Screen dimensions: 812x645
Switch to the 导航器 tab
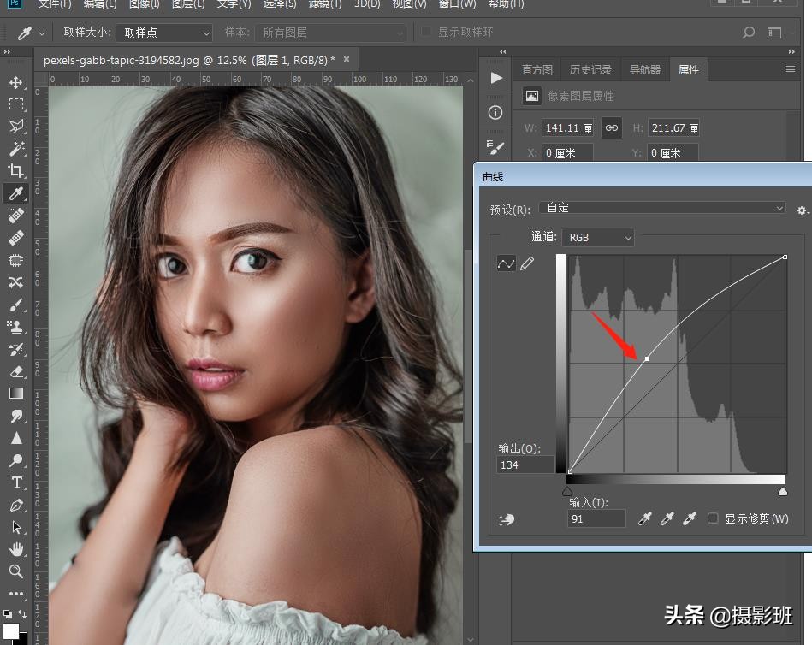pyautogui.click(x=645, y=70)
